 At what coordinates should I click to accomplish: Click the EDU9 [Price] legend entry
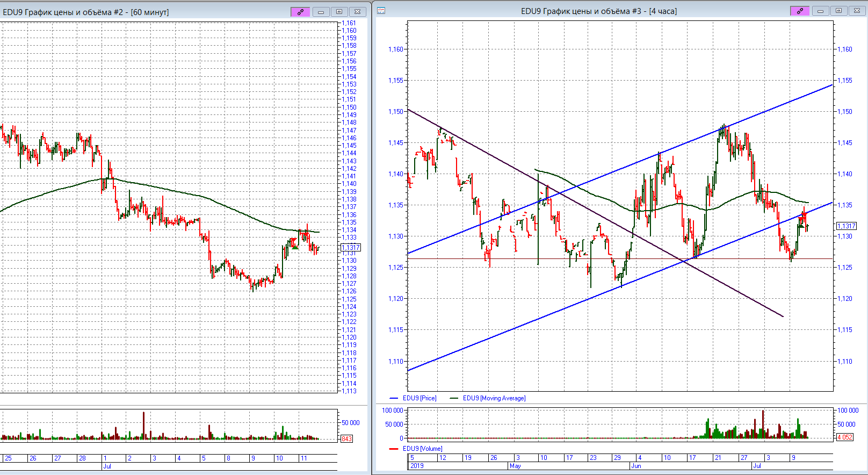pos(419,398)
